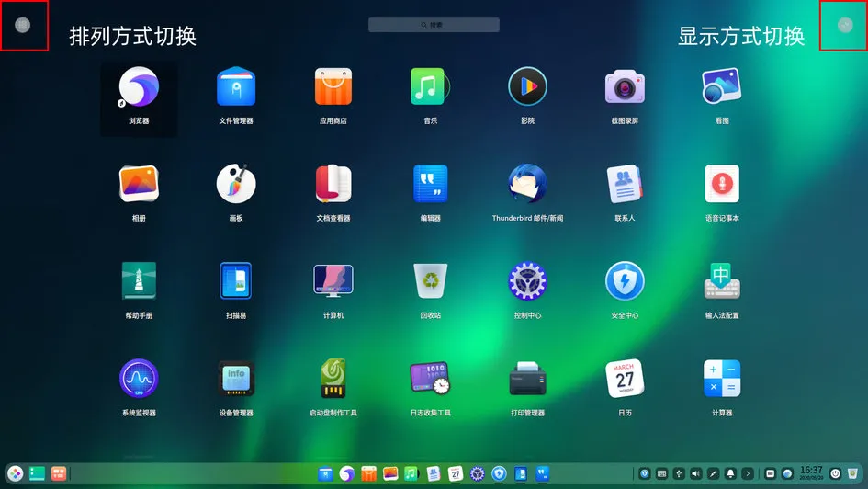Toggle launcher display mode button top-right
868x489 pixels.
845,25
